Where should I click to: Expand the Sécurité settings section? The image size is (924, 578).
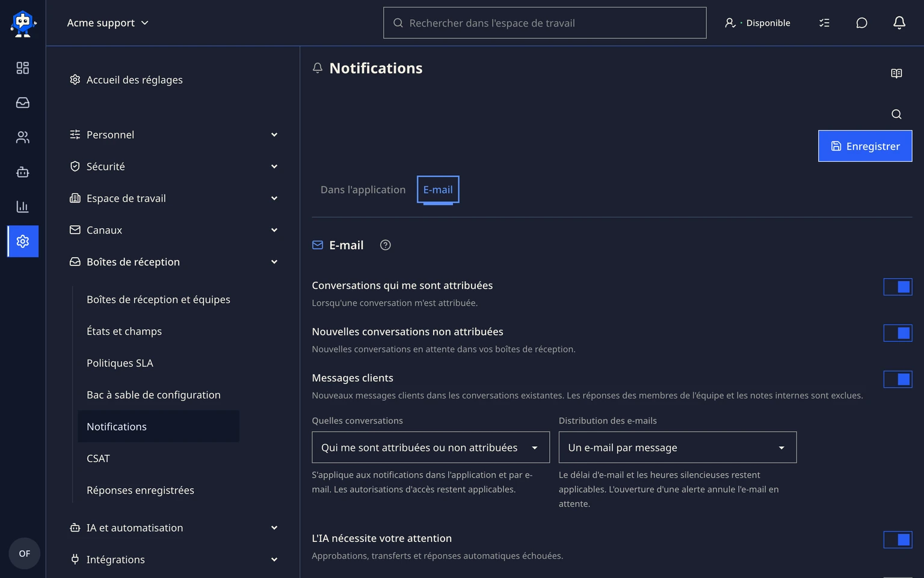174,167
